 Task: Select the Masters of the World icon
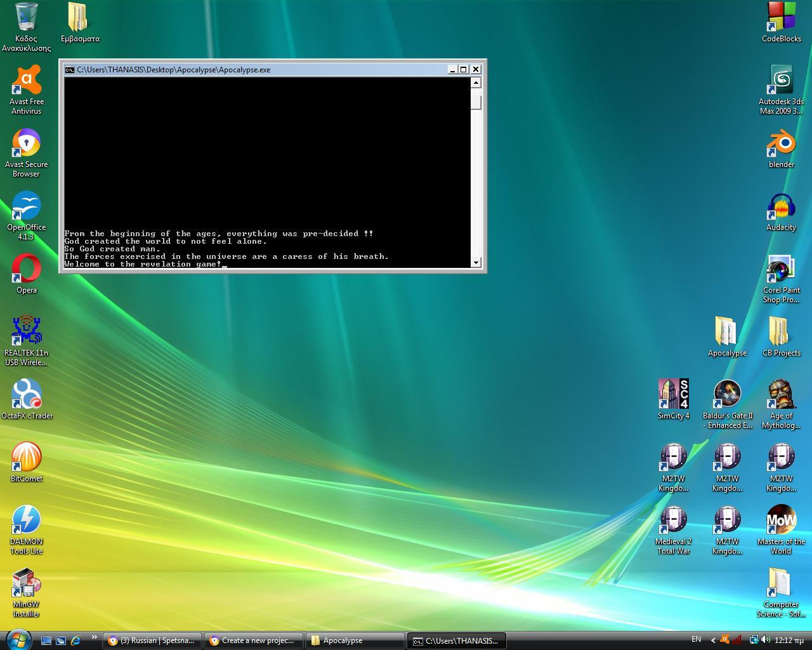[781, 529]
